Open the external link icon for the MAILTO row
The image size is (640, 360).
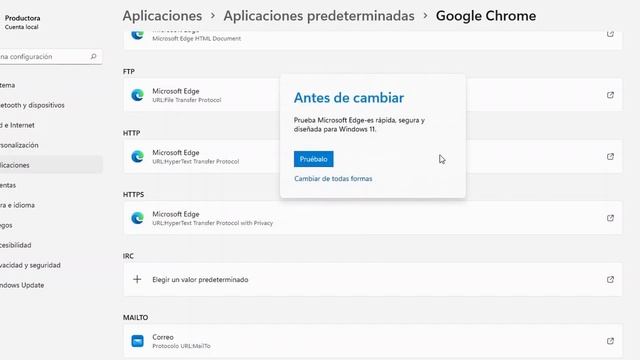610,341
